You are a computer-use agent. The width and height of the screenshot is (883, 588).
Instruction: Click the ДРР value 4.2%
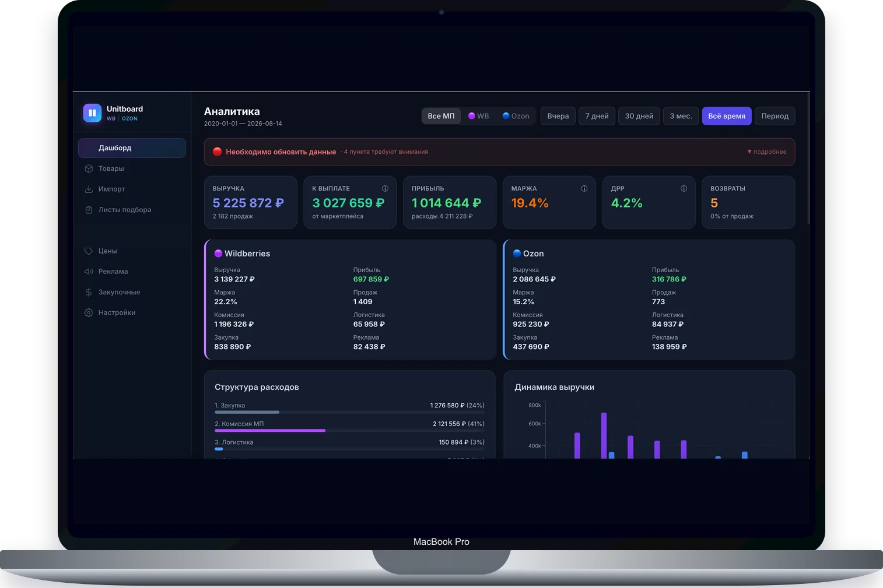[x=626, y=203]
